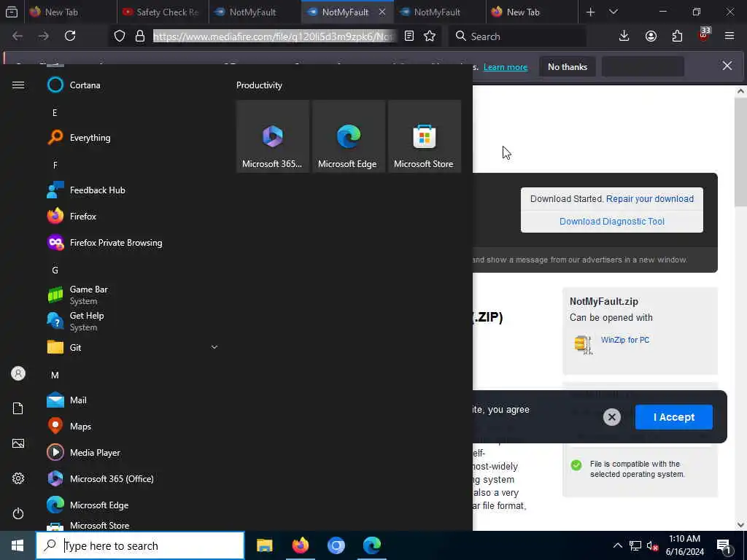747x560 pixels.
Task: Go back to previous page
Action: click(18, 36)
